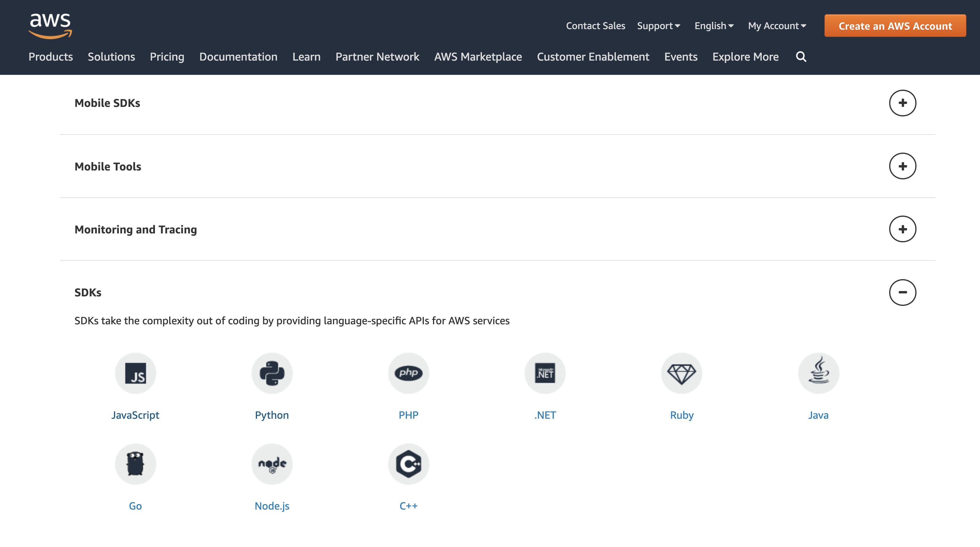Screen dimensions: 980x547
Task: Collapse the SDKs section
Action: (903, 292)
